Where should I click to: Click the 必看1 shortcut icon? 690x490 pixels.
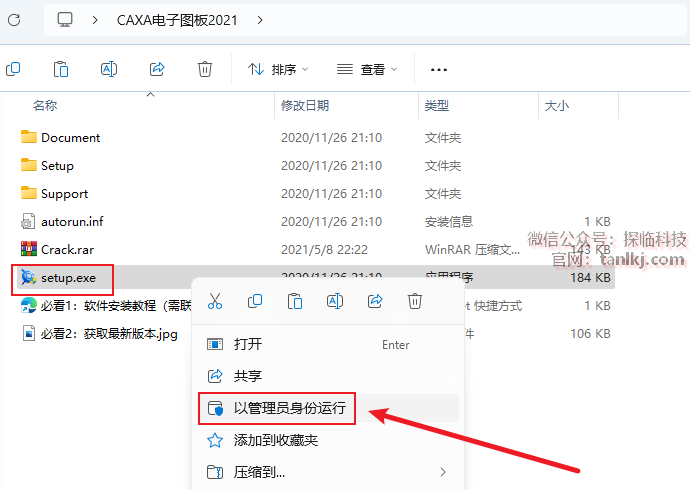click(x=29, y=305)
